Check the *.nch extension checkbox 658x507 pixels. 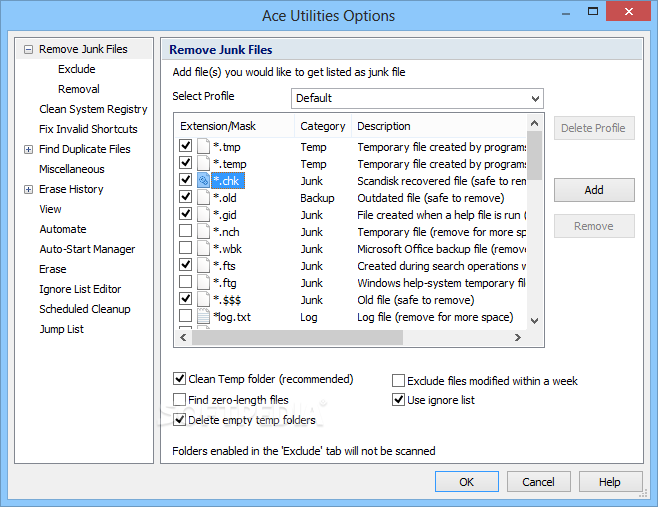185,230
